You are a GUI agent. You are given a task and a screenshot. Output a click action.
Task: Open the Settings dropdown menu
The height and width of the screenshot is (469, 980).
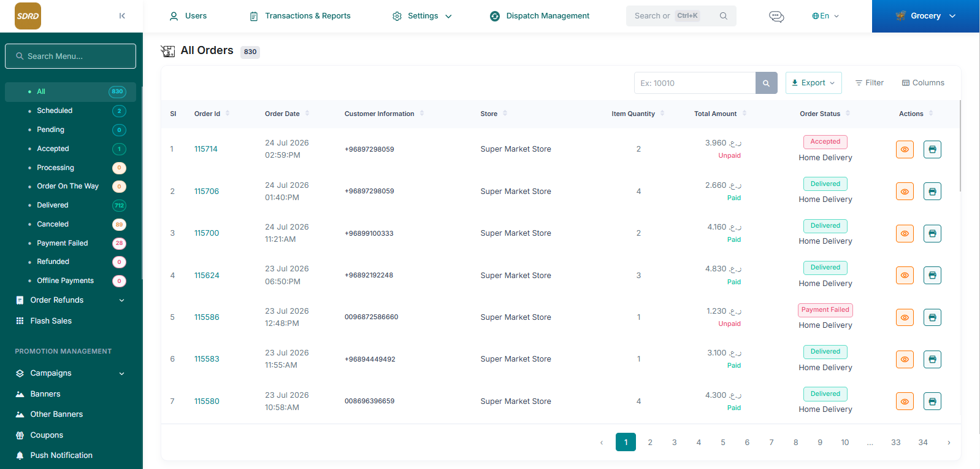[x=422, y=16]
